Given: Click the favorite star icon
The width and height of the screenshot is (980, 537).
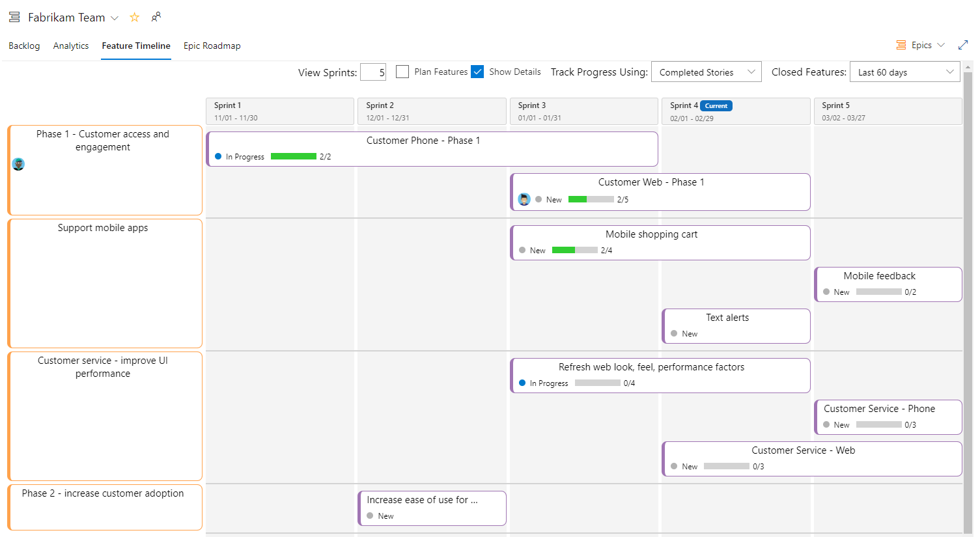Looking at the screenshot, I should click(134, 18).
